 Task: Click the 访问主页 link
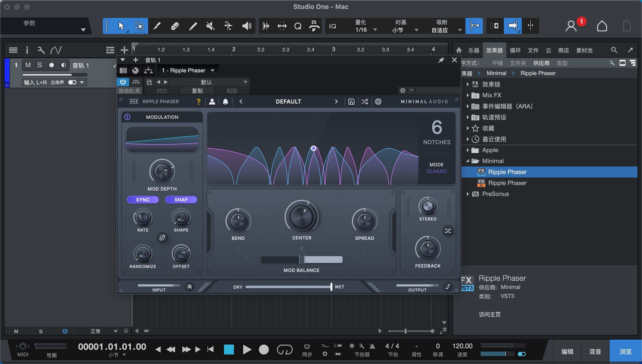coord(490,314)
